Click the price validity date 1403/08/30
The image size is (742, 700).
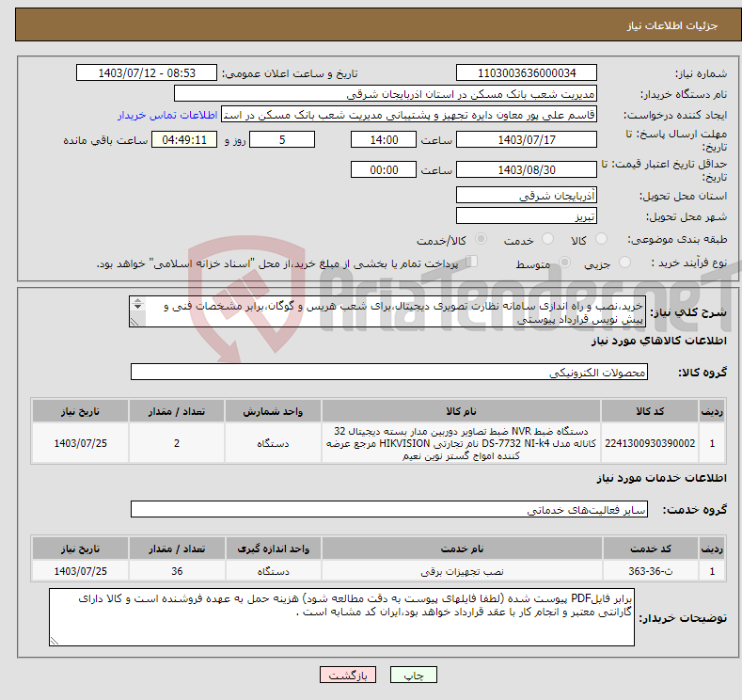coord(527,169)
